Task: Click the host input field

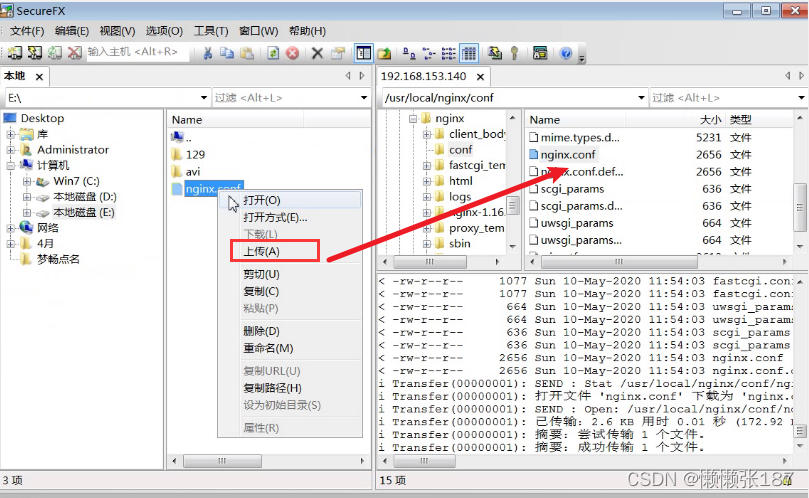Action: coord(137,52)
